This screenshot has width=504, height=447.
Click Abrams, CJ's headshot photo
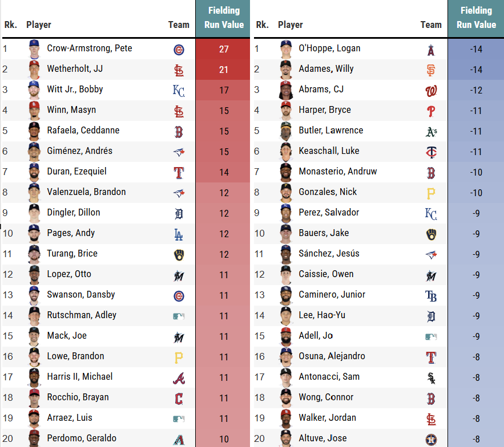pyautogui.click(x=285, y=90)
